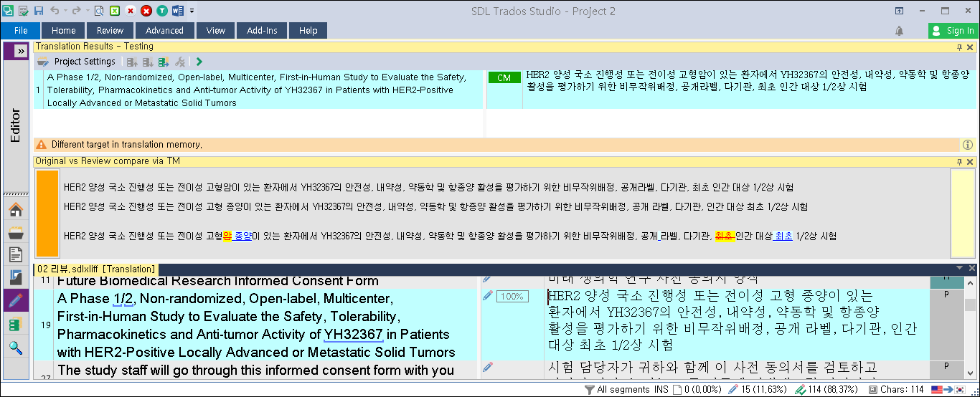Viewport: 980px width, 397px height.
Task: Open the Add-Ins ribbon tab
Action: 263,30
